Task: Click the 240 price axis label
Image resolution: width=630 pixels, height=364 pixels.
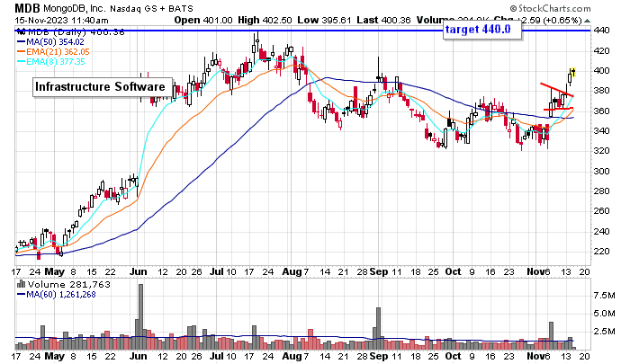Action: pyautogui.click(x=602, y=231)
